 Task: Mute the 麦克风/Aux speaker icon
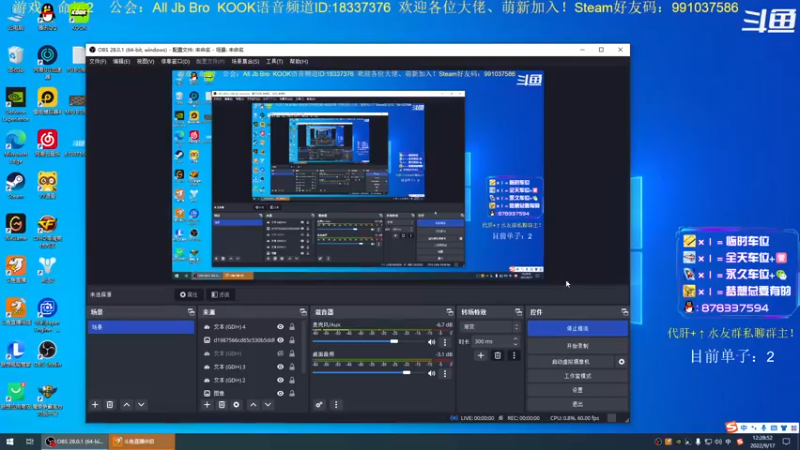click(432, 342)
